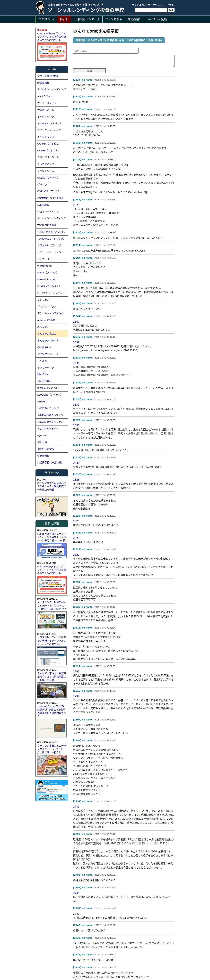Open victory fund board
Screen dimensions: 210x980
coord(52,266)
